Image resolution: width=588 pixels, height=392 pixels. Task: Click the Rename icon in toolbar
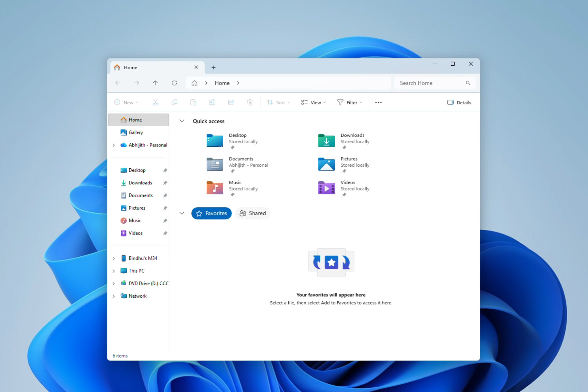212,102
